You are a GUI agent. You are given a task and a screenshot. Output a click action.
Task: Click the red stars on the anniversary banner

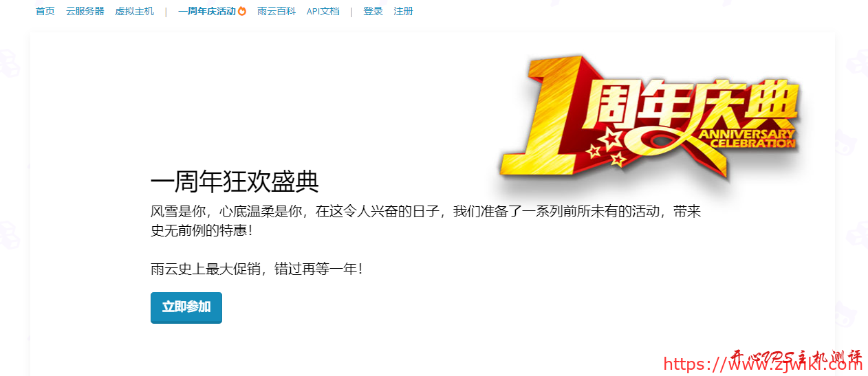613,147
